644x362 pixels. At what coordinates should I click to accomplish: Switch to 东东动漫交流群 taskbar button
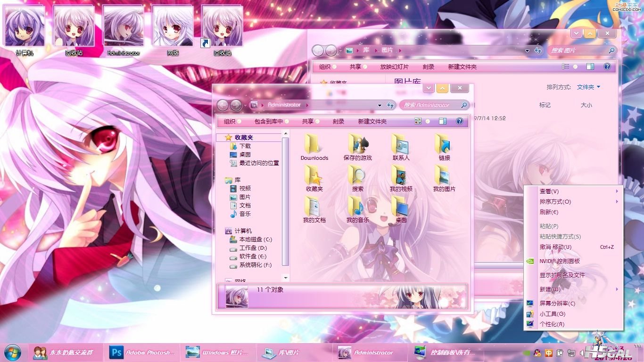coord(66,352)
